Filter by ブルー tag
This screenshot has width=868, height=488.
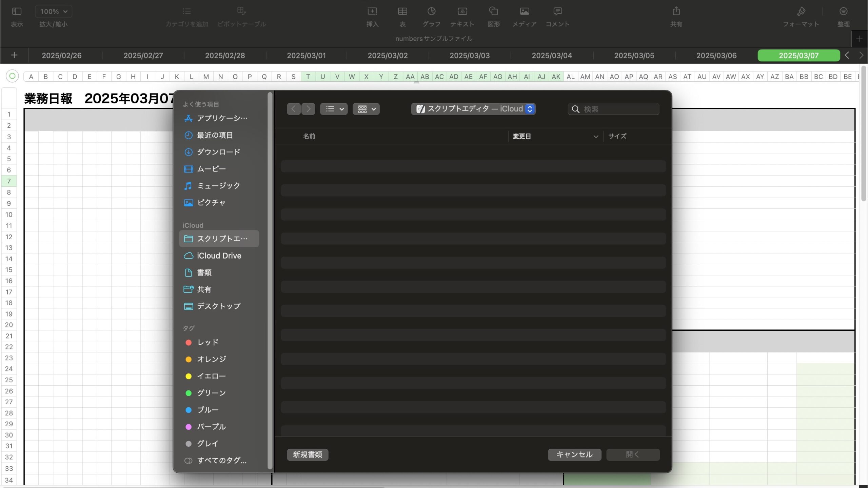[219, 410]
